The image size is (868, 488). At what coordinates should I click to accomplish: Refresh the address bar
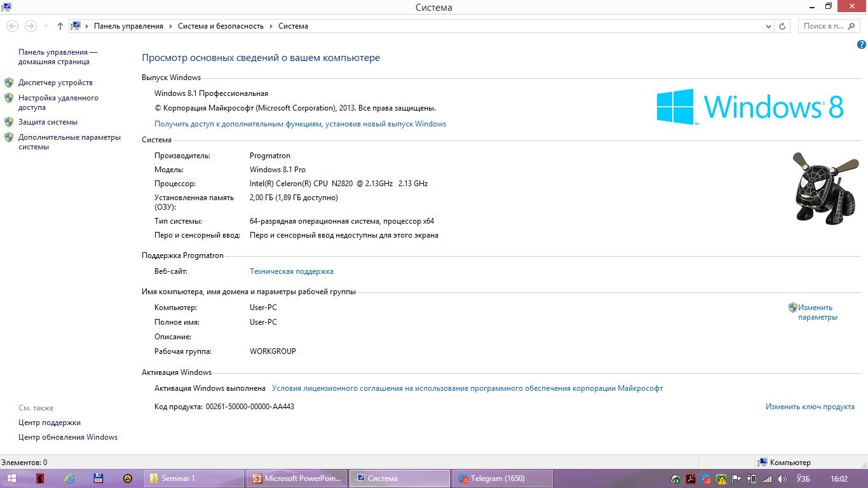[x=782, y=26]
